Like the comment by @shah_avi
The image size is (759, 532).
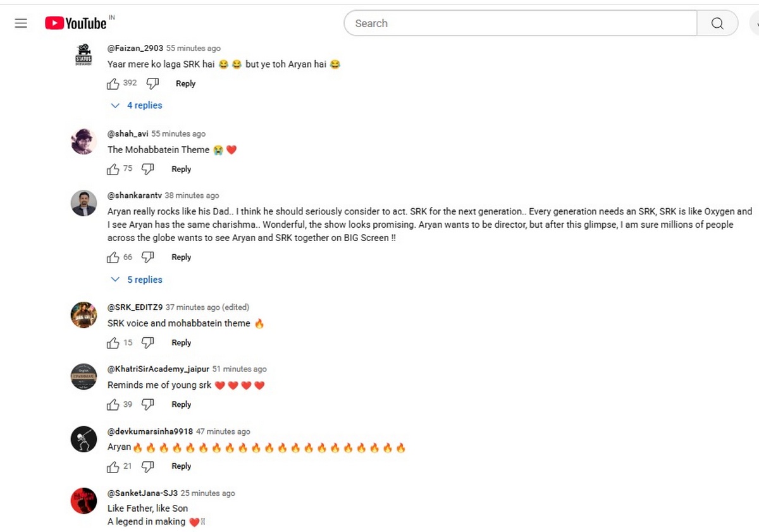[x=113, y=169]
